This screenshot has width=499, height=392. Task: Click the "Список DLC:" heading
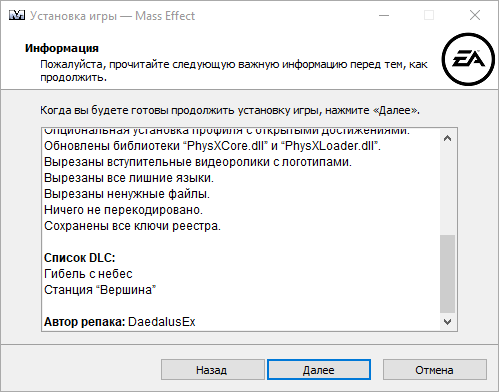coord(80,258)
